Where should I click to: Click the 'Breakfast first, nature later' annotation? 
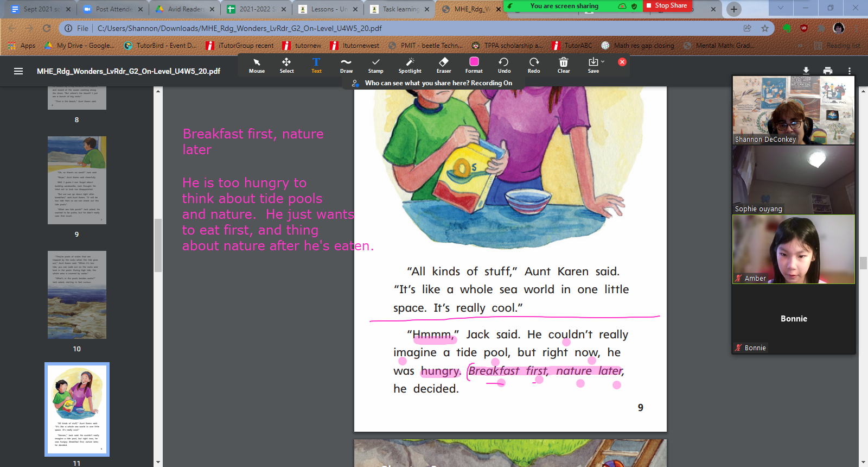coord(253,141)
